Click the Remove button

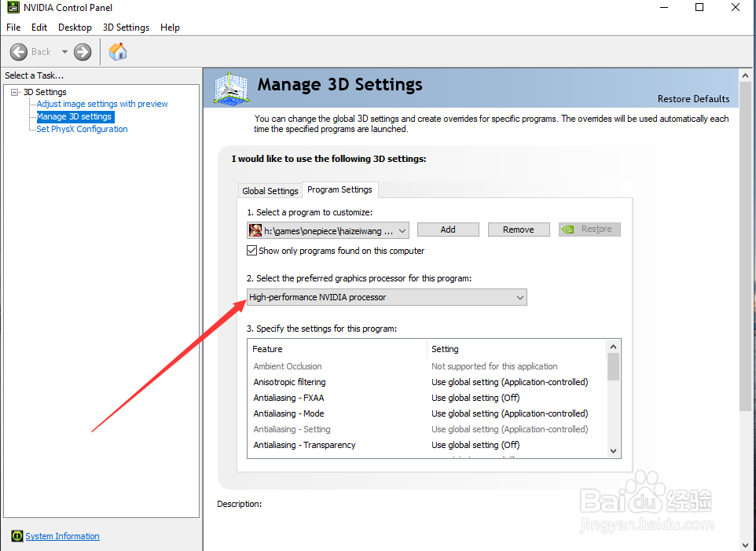[x=519, y=230]
